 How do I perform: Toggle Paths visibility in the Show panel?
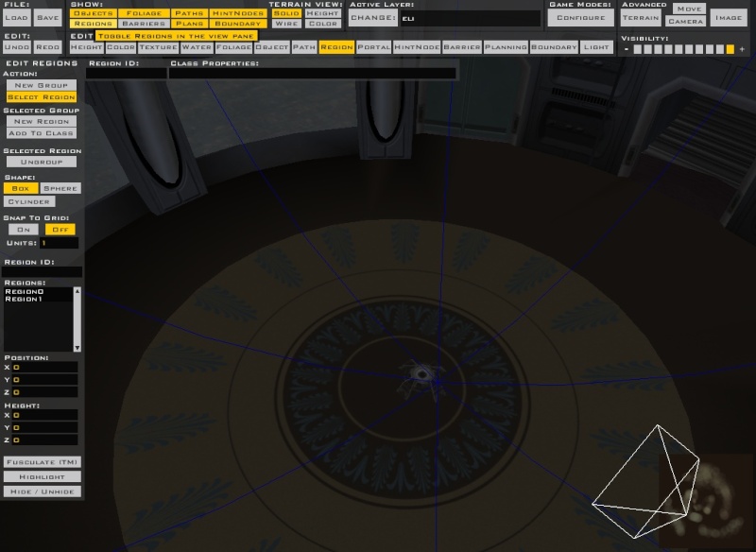[x=189, y=13]
